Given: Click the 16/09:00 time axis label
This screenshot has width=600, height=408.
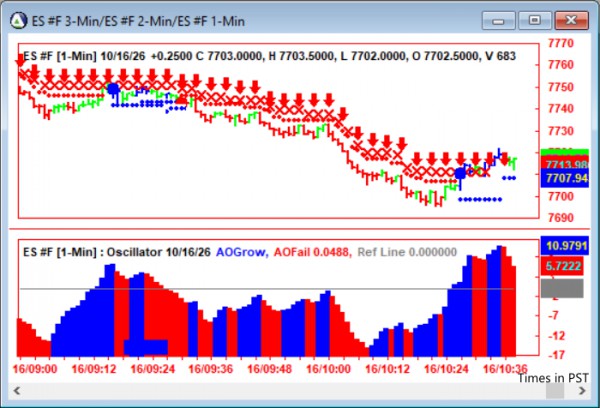Looking at the screenshot, I should pyautogui.click(x=35, y=369).
